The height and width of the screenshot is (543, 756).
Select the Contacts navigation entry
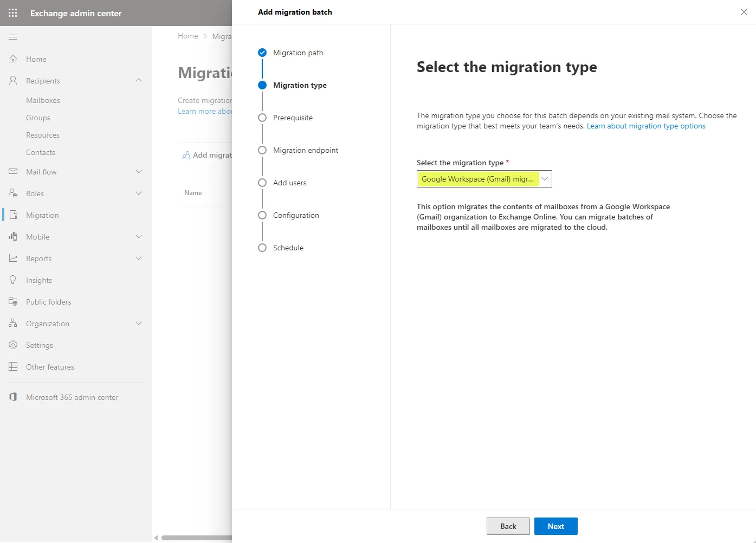click(x=40, y=152)
